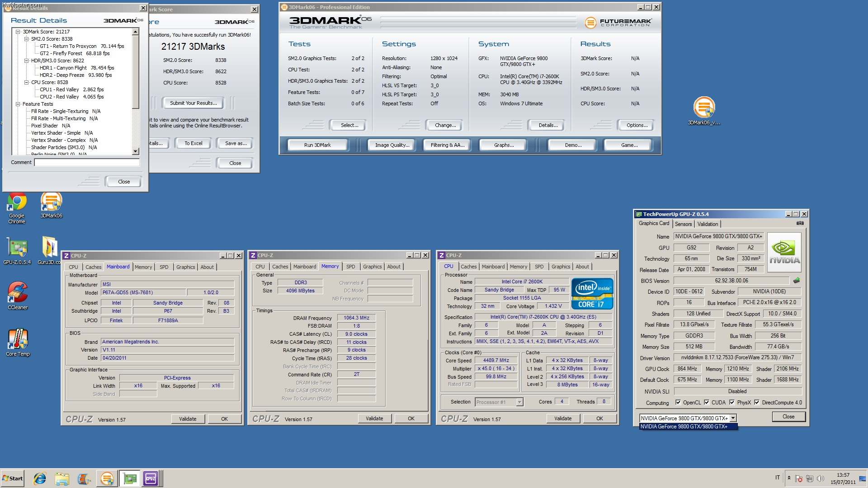Screen dimensions: 868x488
Task: Open Graphics tab in the left CPU-Z window
Action: (185, 267)
